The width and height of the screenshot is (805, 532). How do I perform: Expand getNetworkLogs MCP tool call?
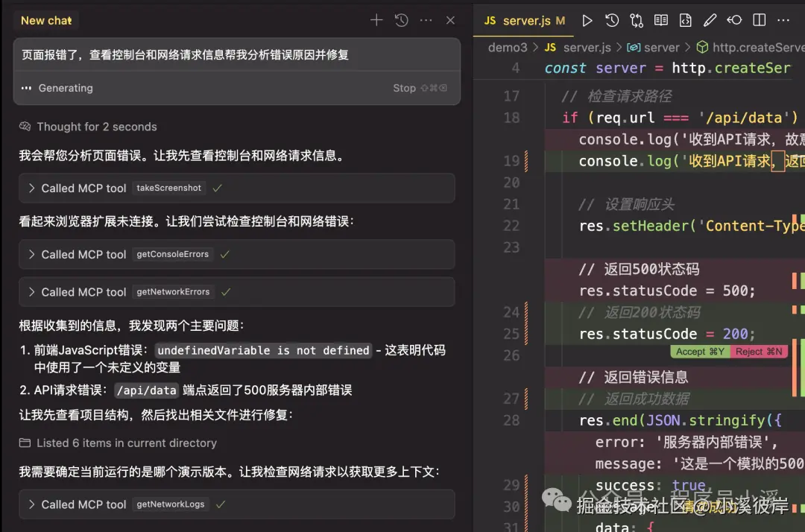tap(237, 504)
